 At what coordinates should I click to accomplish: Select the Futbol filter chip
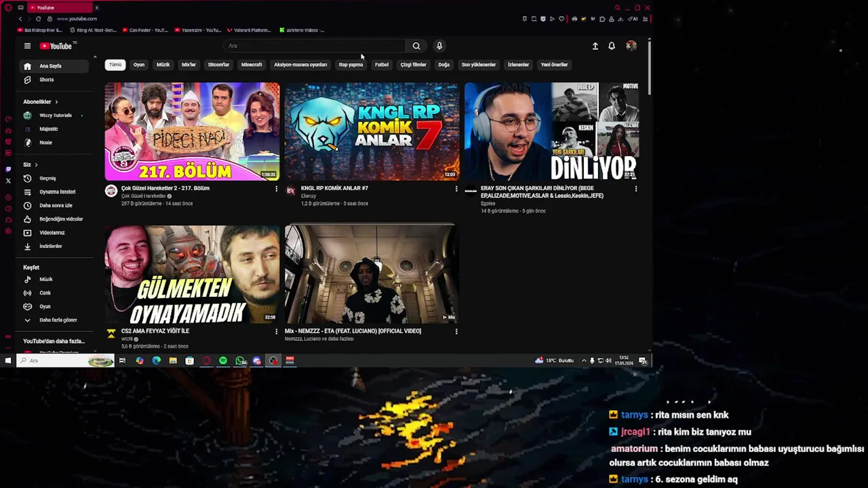(x=382, y=65)
